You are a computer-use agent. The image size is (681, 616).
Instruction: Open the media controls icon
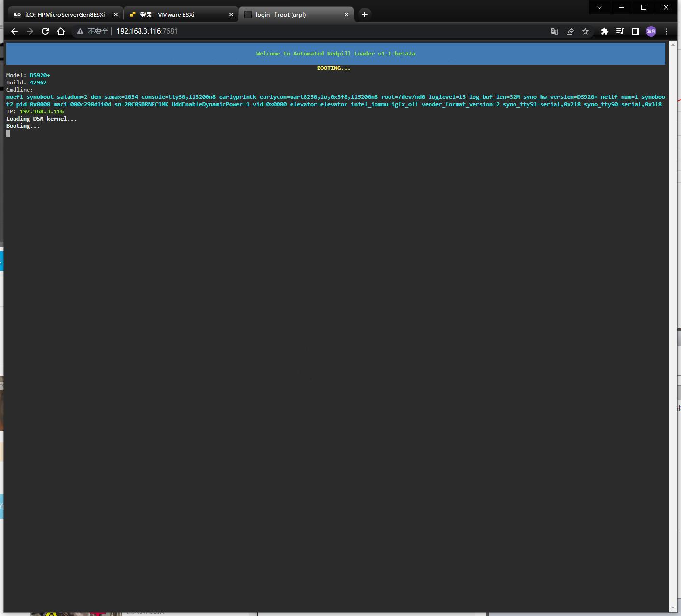(620, 31)
